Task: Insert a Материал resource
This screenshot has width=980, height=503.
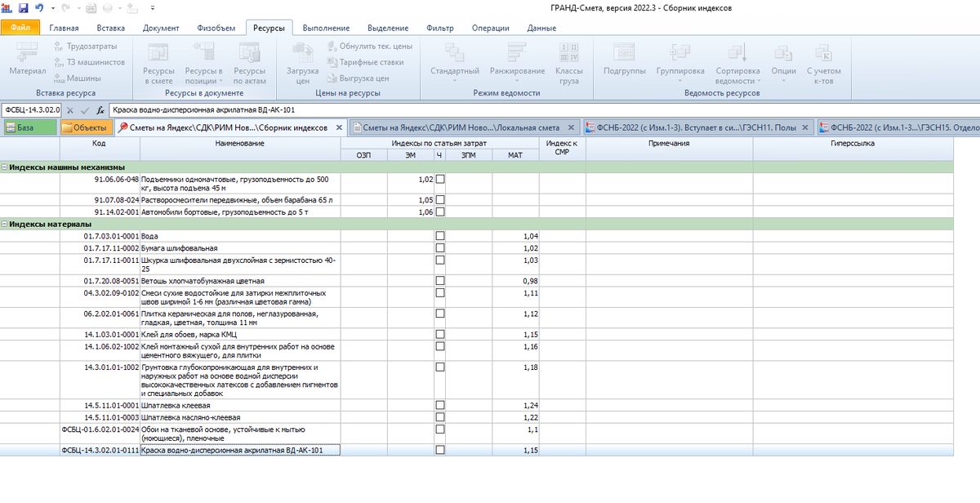Action: click(x=28, y=61)
